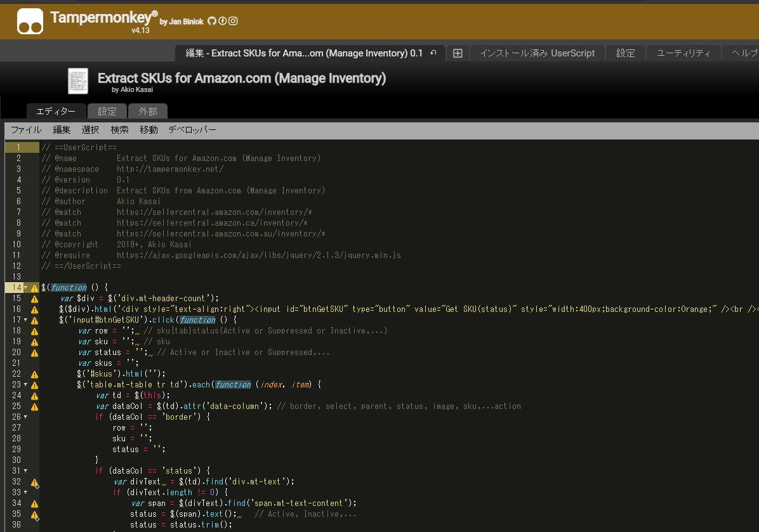Screen dimensions: 759x532
Task: Click the '@copyright 2019+, Akio Kasai' line
Action: [x=117, y=244]
